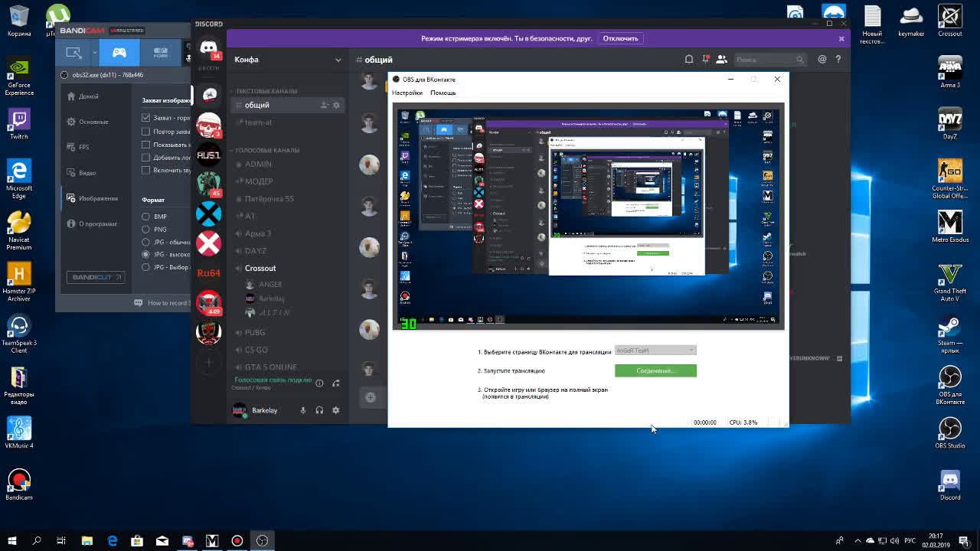Edit the общий channel settings gear
Image resolution: width=980 pixels, height=551 pixels.
[336, 105]
